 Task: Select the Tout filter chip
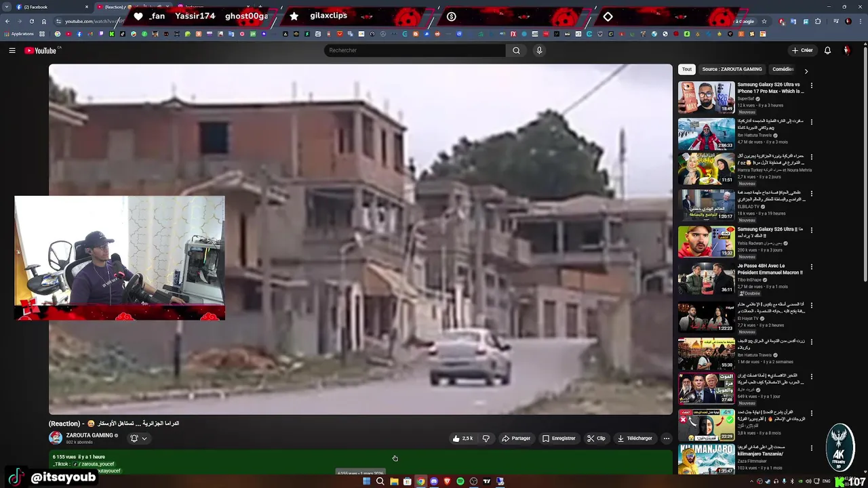[687, 69]
